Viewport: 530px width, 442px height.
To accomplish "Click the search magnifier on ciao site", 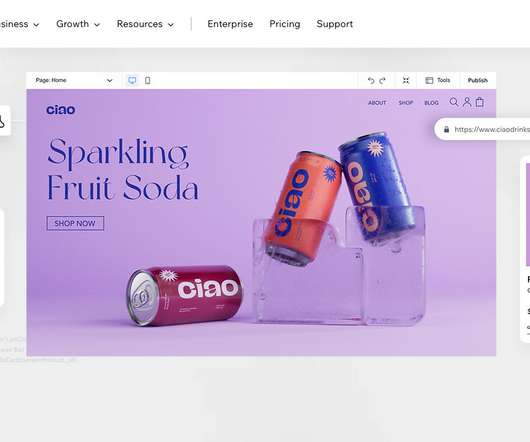I will (454, 102).
